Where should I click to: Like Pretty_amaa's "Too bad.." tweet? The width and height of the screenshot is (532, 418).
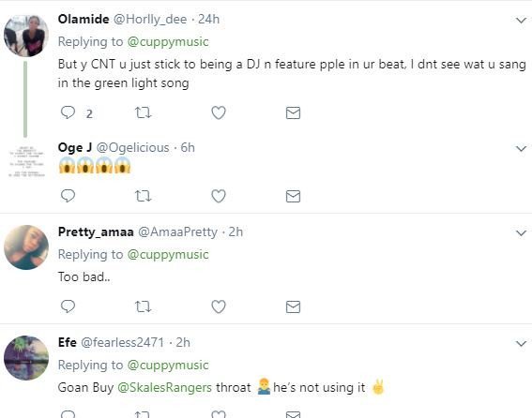(x=219, y=306)
